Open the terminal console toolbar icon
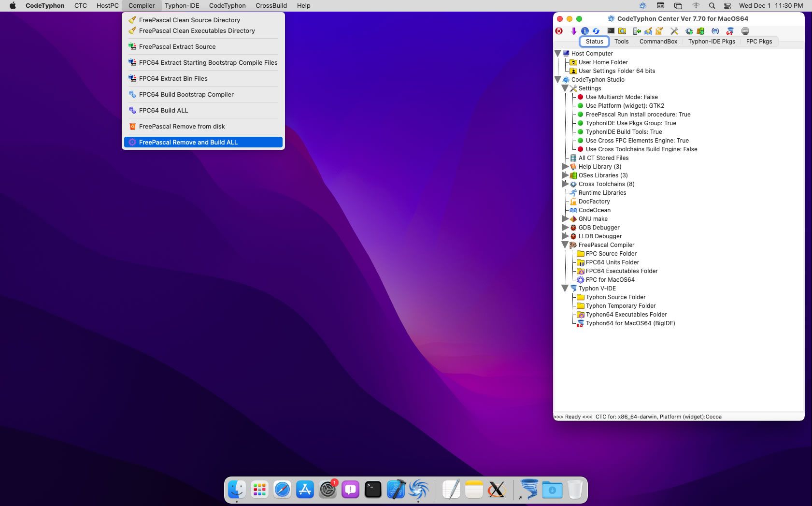 tap(611, 31)
